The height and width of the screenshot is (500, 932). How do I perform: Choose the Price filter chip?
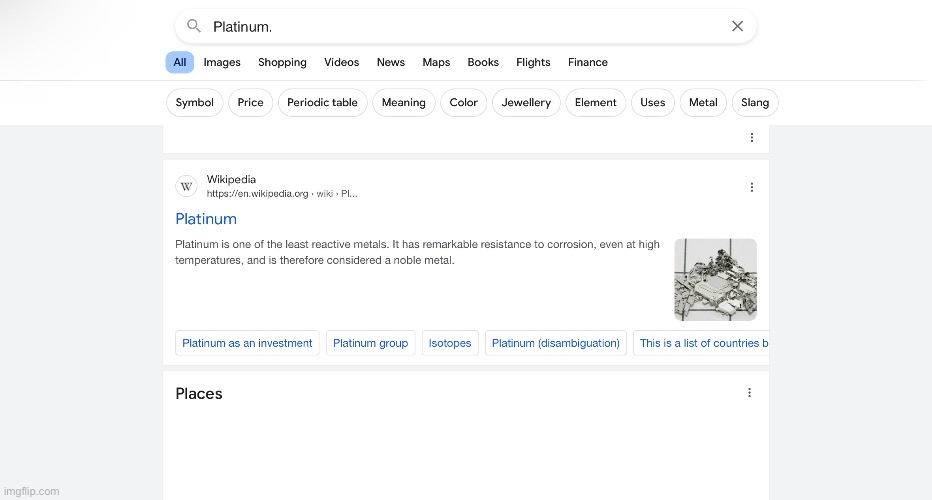pyautogui.click(x=250, y=102)
